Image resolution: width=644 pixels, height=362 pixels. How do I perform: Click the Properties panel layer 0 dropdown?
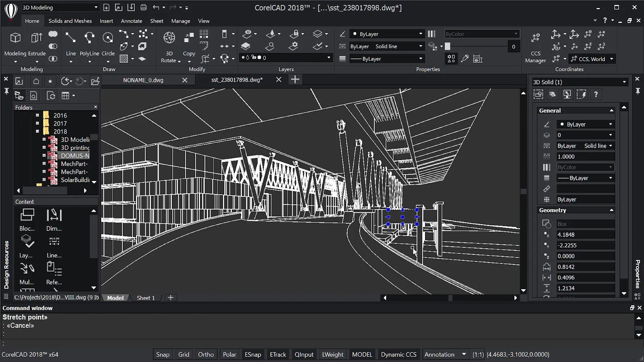pos(586,135)
